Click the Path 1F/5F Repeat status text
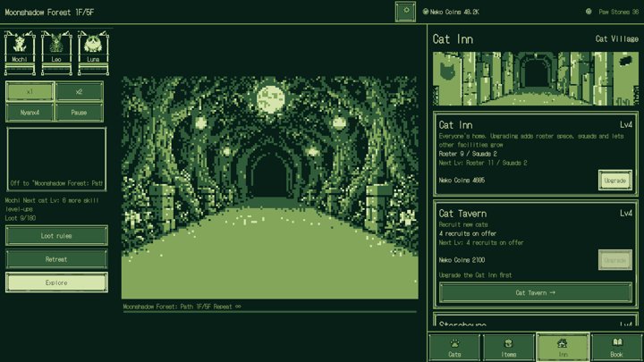Image resolution: width=644 pixels, height=362 pixels. click(182, 307)
